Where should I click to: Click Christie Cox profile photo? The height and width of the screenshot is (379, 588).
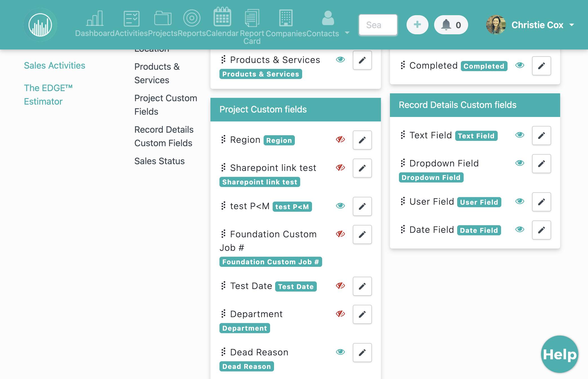(x=496, y=25)
